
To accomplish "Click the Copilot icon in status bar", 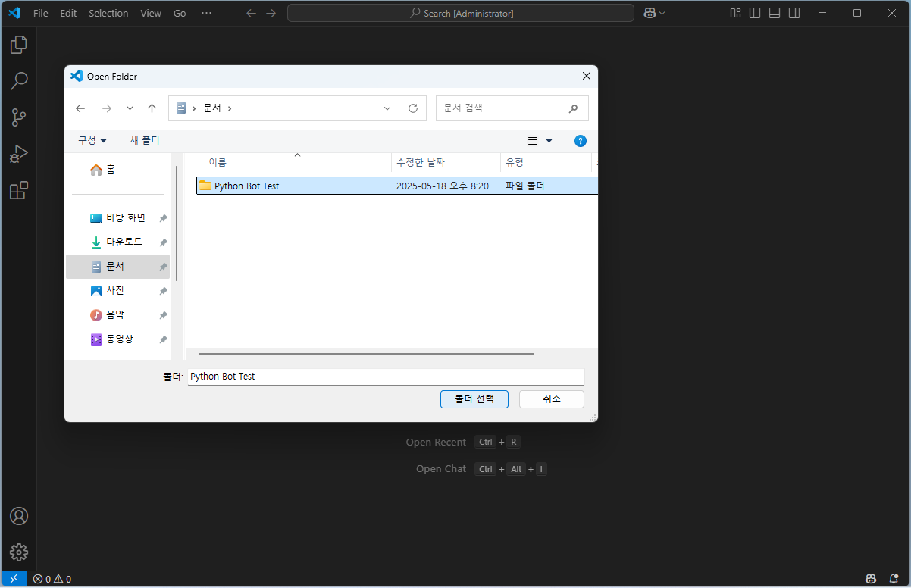I will (x=872, y=579).
